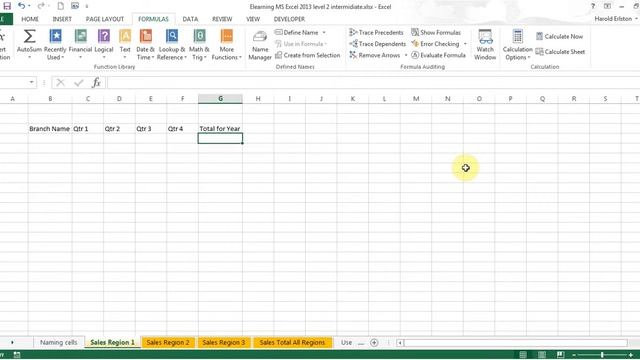Click Use in Formula
Screen dimensions: 640x360
(x=301, y=44)
